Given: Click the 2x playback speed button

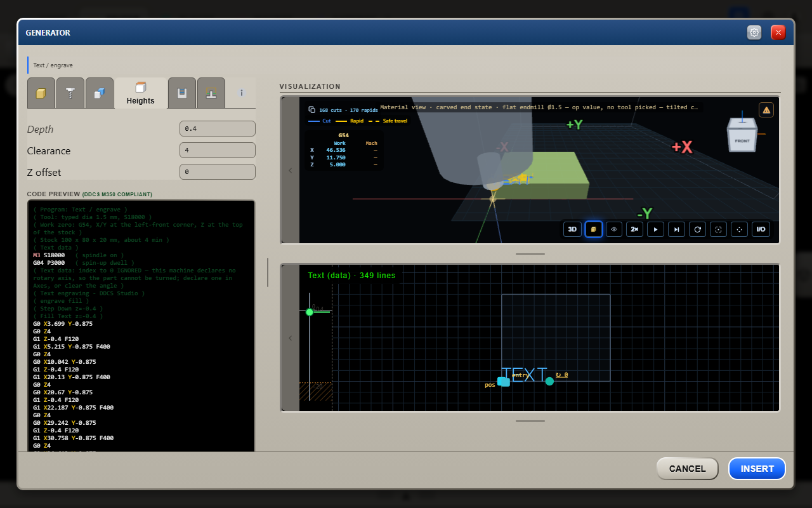Looking at the screenshot, I should click(634, 229).
